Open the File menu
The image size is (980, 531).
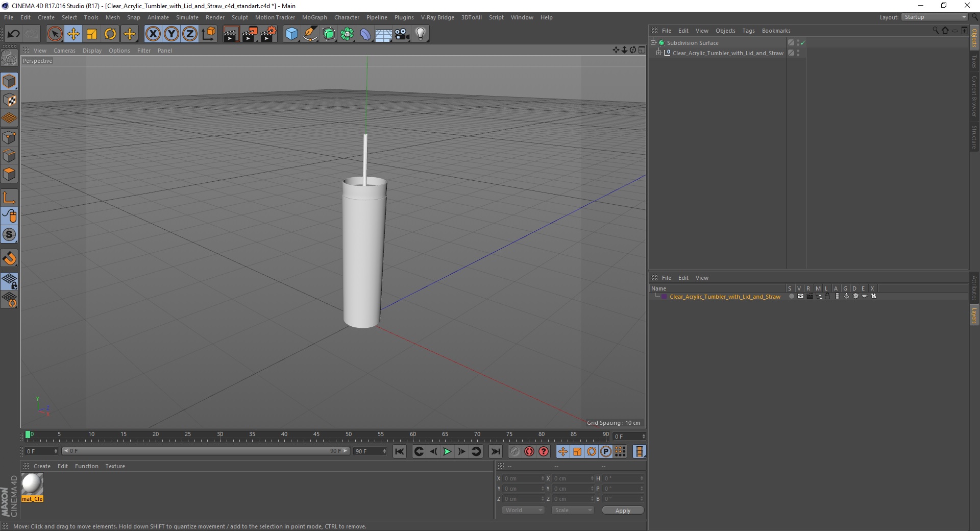(9, 17)
